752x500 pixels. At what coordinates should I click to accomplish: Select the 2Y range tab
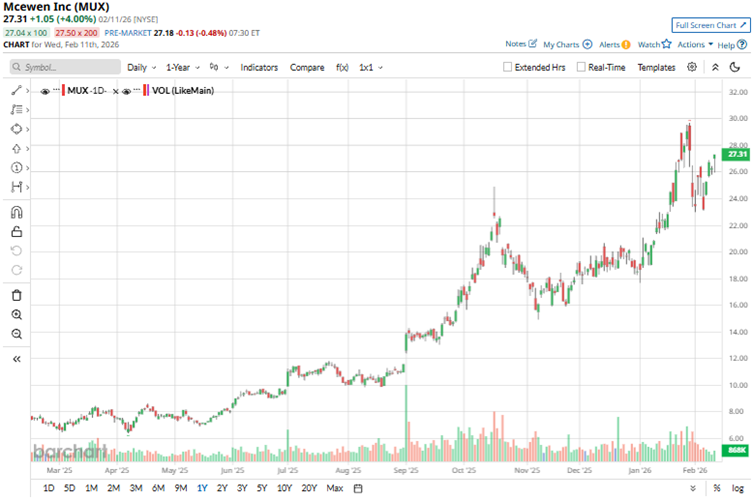click(x=222, y=488)
